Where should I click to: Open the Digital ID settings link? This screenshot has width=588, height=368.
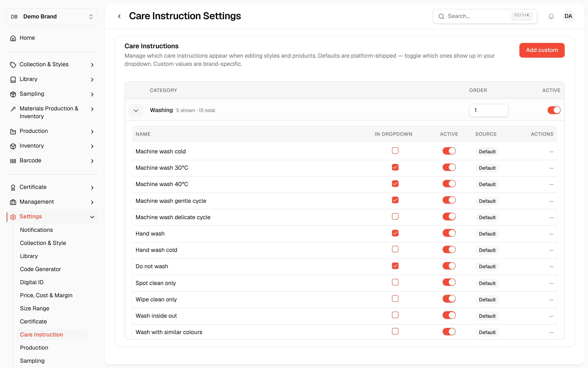coord(32,282)
